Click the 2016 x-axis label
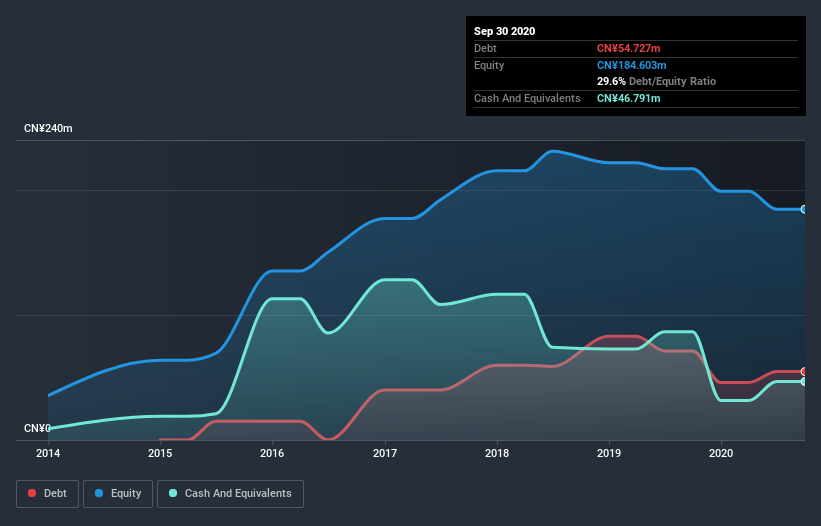This screenshot has height=526, width=821. click(272, 453)
